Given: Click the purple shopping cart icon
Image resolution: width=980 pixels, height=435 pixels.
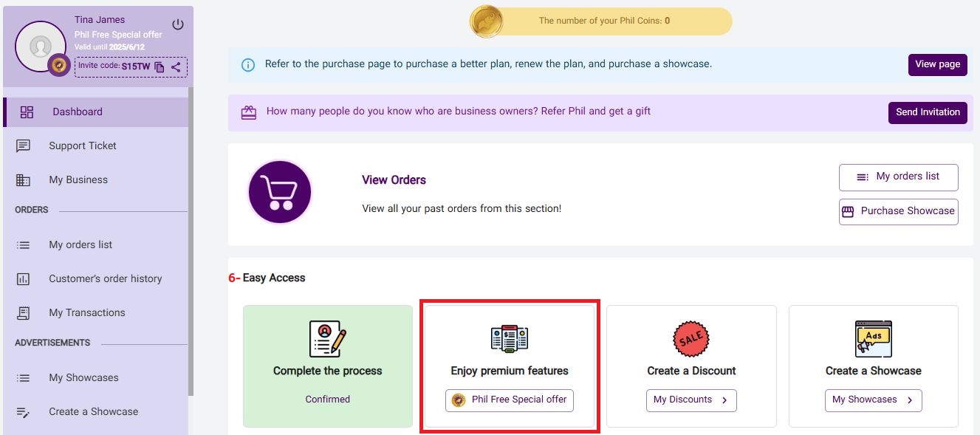Looking at the screenshot, I should pos(279,192).
